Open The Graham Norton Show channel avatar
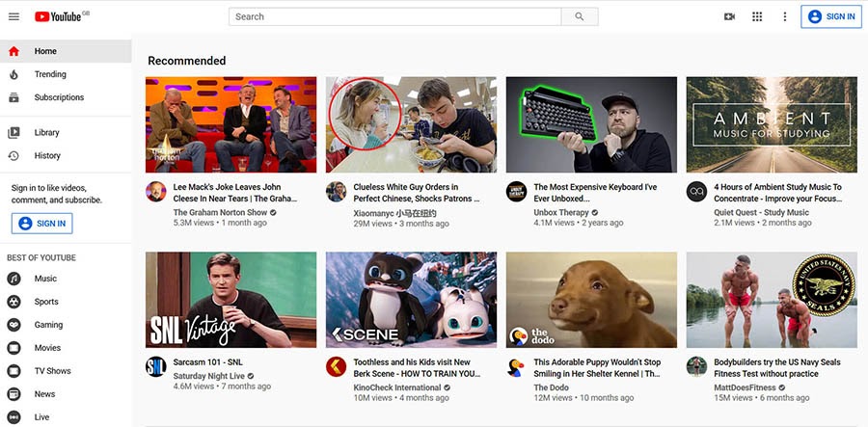The width and height of the screenshot is (868, 427). [x=156, y=192]
